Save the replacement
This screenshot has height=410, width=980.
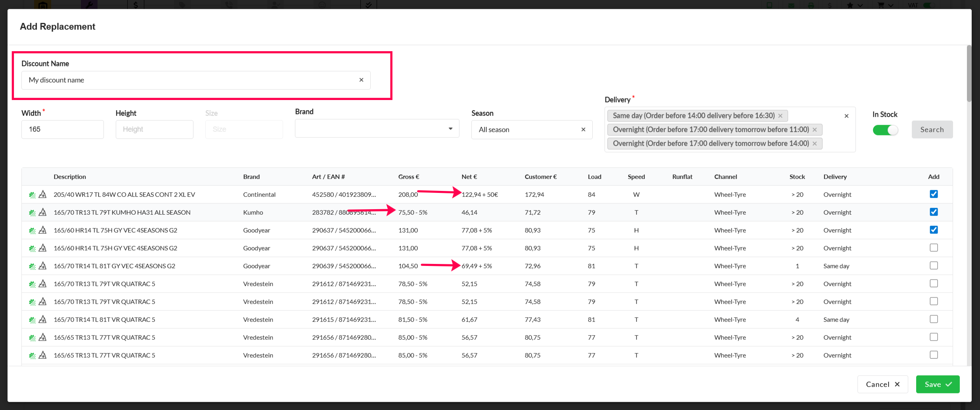(938, 384)
